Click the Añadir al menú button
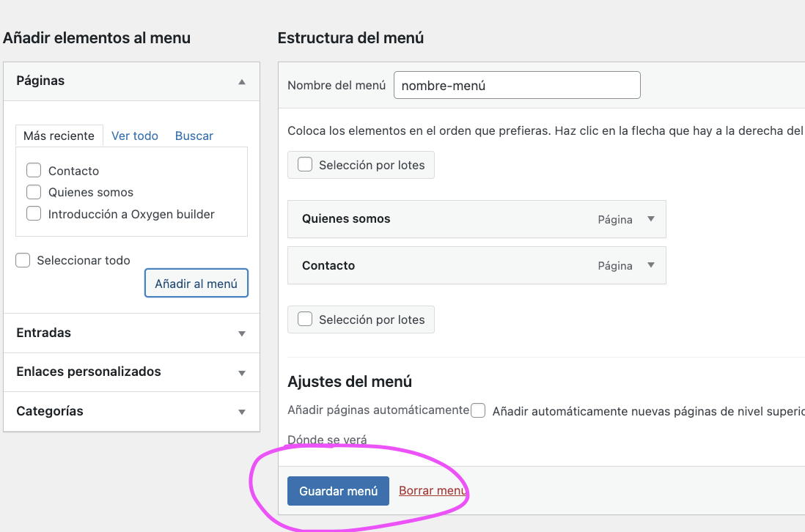Image resolution: width=805 pixels, height=532 pixels. pyautogui.click(x=196, y=284)
